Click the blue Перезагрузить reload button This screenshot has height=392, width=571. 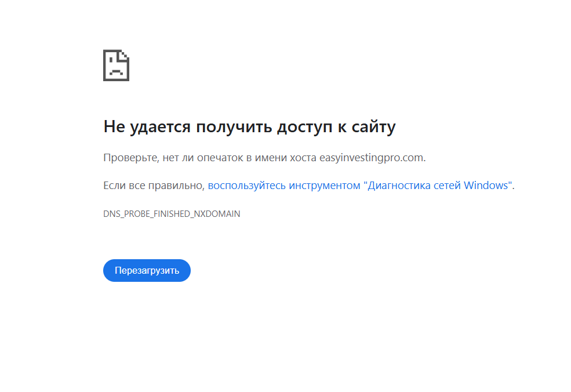[x=147, y=270]
